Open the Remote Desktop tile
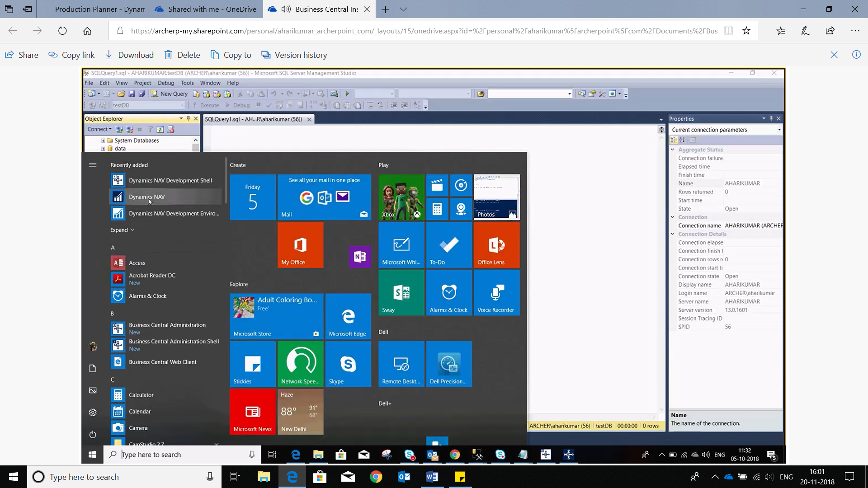This screenshot has height=488, width=868. (401, 364)
